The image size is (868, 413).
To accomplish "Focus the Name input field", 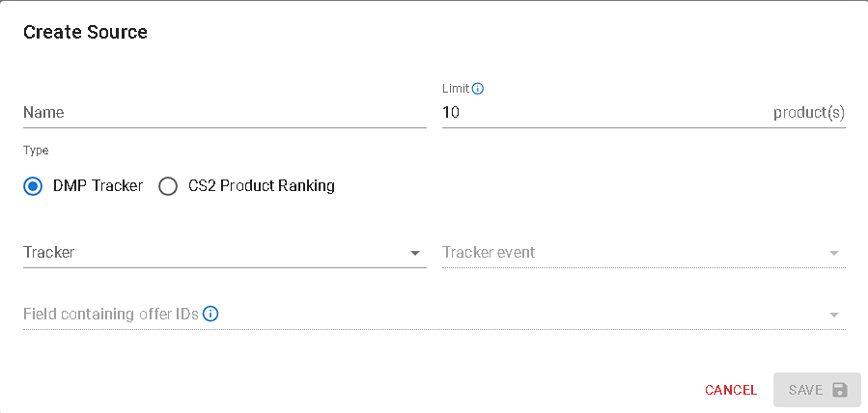I will 224,113.
